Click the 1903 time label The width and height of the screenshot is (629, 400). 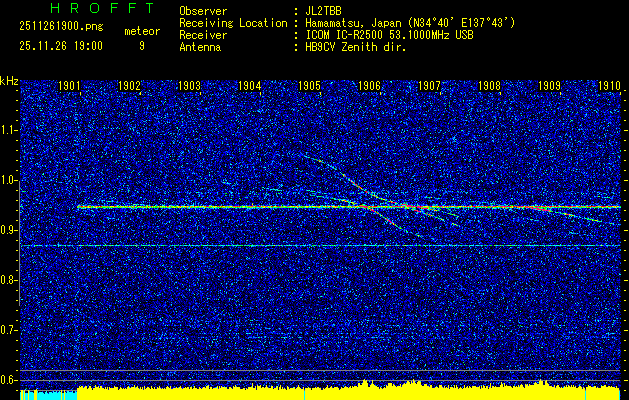[x=189, y=86]
